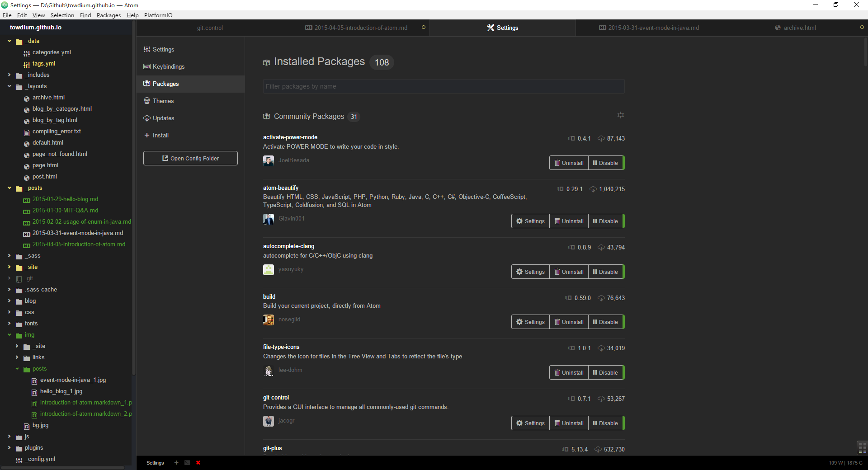Click the terminal icon in status bar
This screenshot has height=470, width=868.
click(x=187, y=463)
